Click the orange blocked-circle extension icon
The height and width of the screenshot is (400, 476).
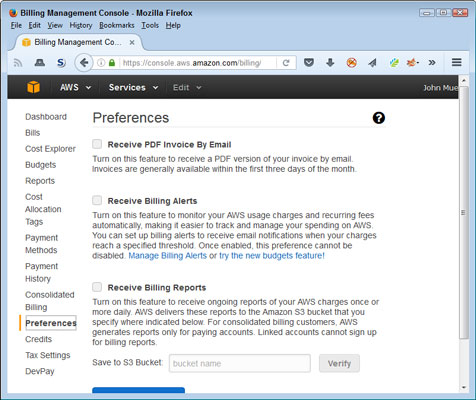(x=351, y=62)
